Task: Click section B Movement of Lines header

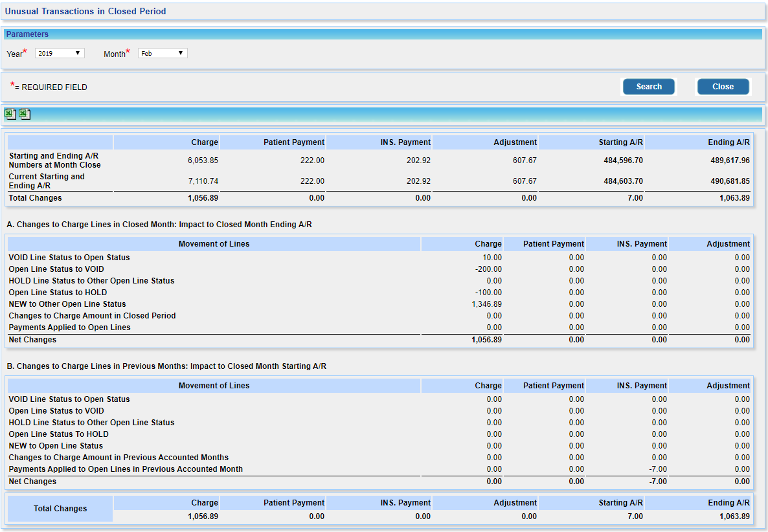Action: click(214, 386)
